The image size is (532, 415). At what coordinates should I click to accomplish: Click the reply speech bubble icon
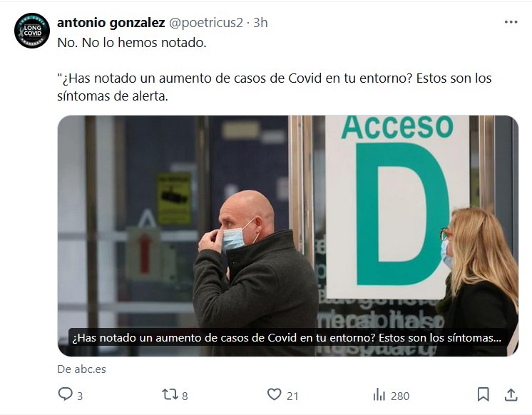65,394
